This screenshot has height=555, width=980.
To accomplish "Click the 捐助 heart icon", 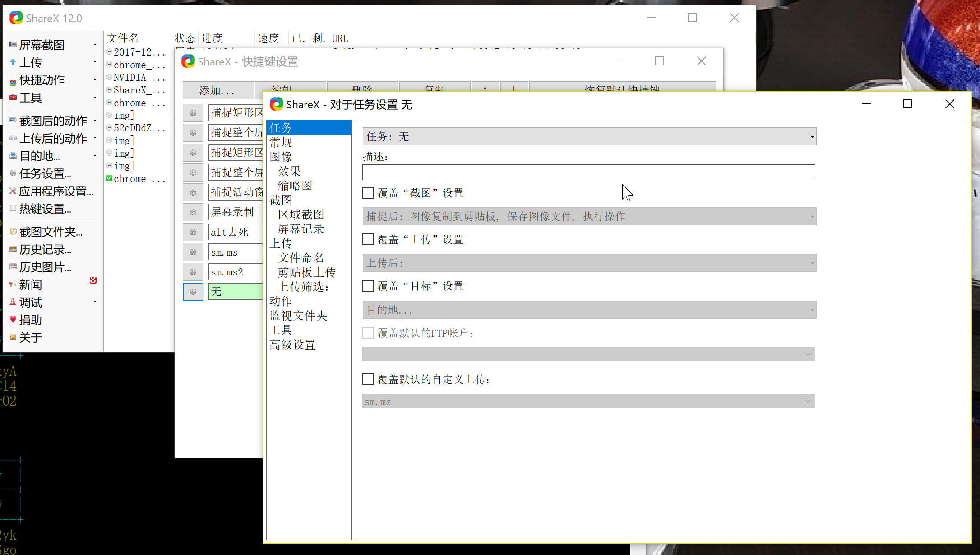I will (x=13, y=320).
